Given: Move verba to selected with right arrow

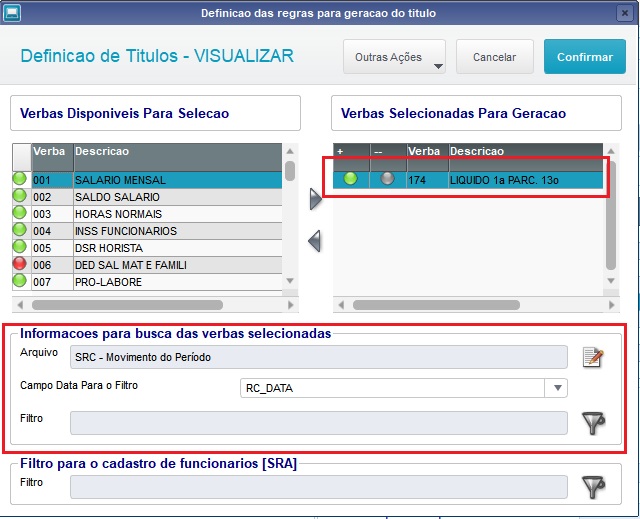Looking at the screenshot, I should (315, 199).
